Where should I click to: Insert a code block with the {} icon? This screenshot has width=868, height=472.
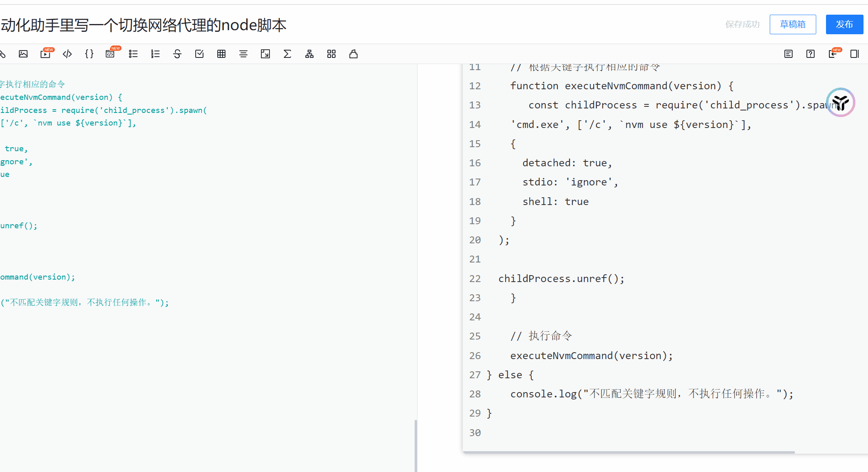pyautogui.click(x=89, y=54)
